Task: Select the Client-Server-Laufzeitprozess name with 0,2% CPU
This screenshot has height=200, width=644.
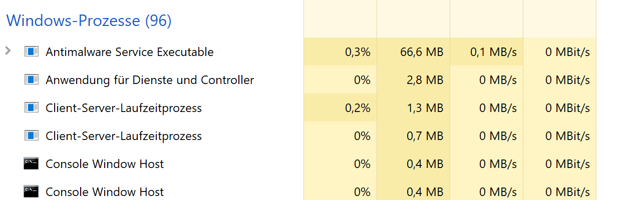Action: (x=123, y=108)
